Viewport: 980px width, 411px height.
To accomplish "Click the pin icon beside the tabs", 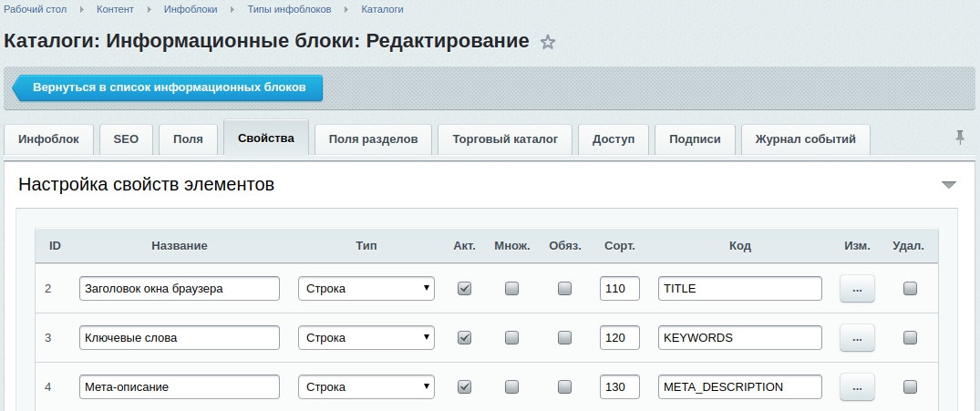I will [959, 138].
